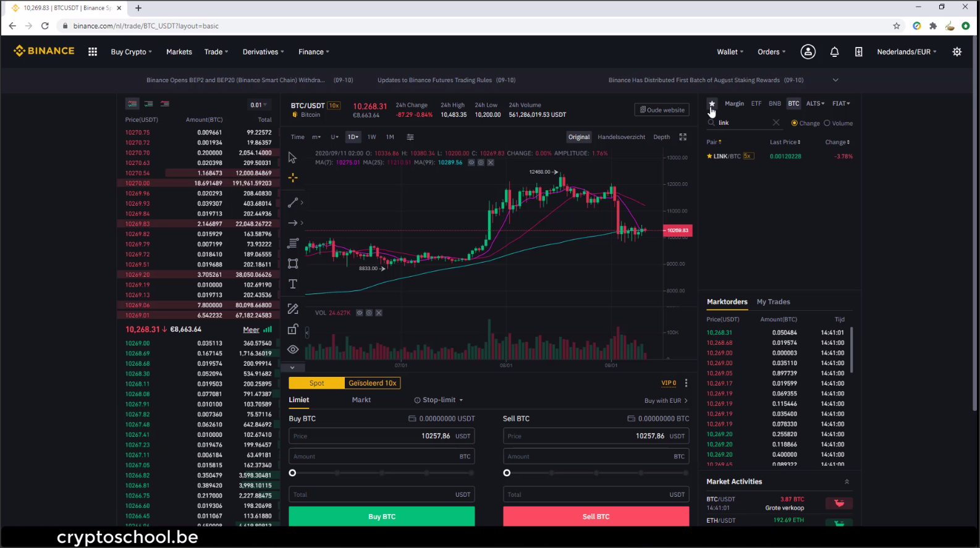Open the download app icon in header
This screenshot has height=548, width=980.
(x=858, y=52)
